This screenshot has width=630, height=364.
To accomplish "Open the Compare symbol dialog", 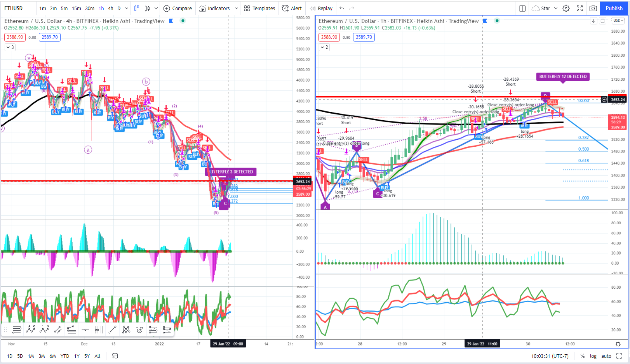I will [x=178, y=8].
